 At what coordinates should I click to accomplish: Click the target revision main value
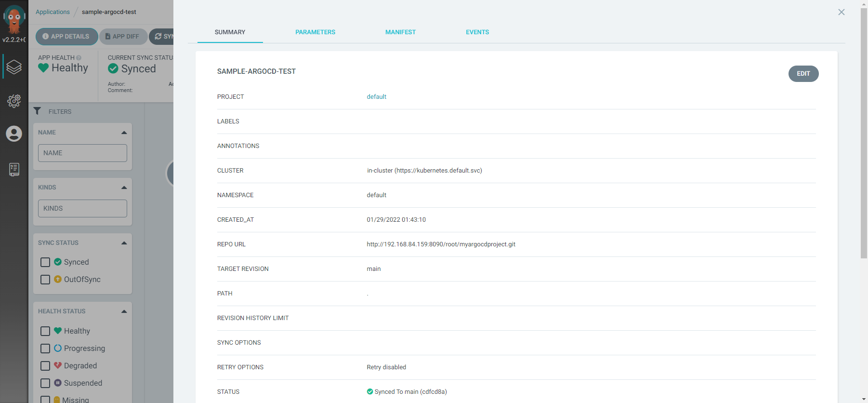click(x=374, y=269)
